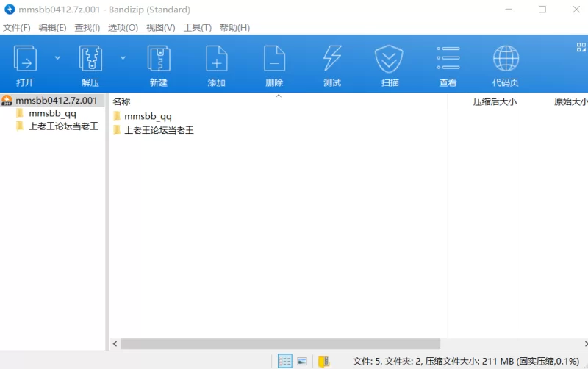Open the 文件(F) menu
The image size is (588, 369).
[x=16, y=27]
